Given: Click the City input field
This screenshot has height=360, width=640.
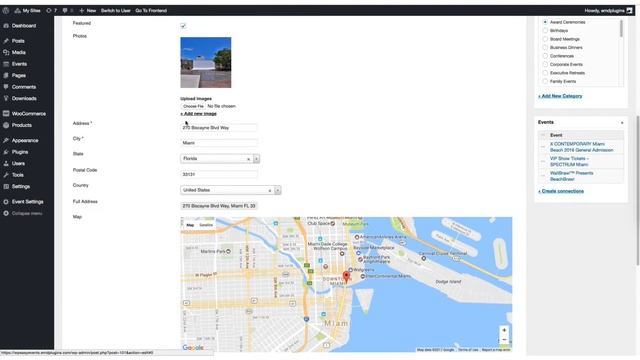Looking at the screenshot, I should click(219, 143).
